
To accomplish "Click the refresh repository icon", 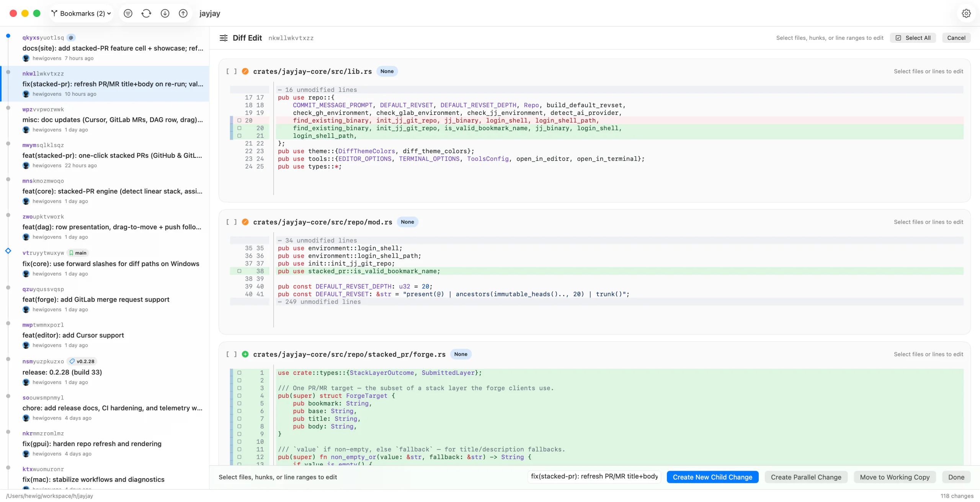I will tap(146, 13).
